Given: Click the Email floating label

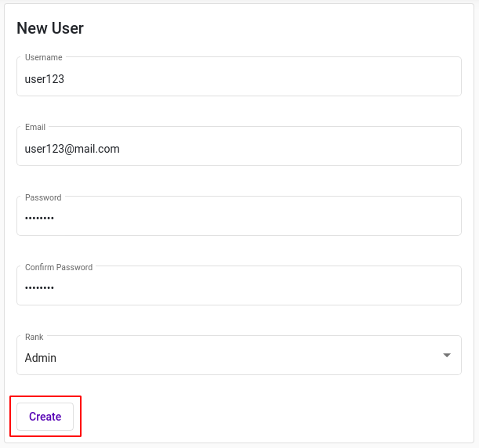Looking at the screenshot, I should [x=35, y=127].
